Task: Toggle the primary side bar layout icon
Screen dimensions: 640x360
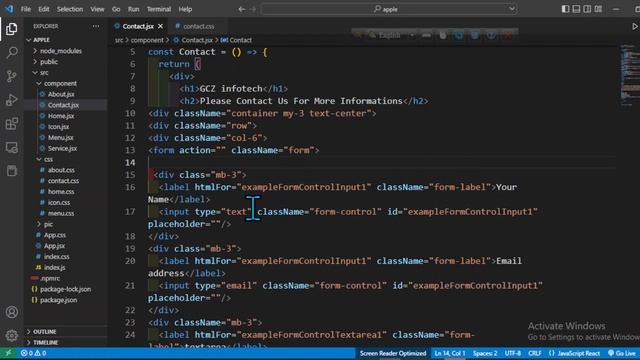Action: (565, 9)
